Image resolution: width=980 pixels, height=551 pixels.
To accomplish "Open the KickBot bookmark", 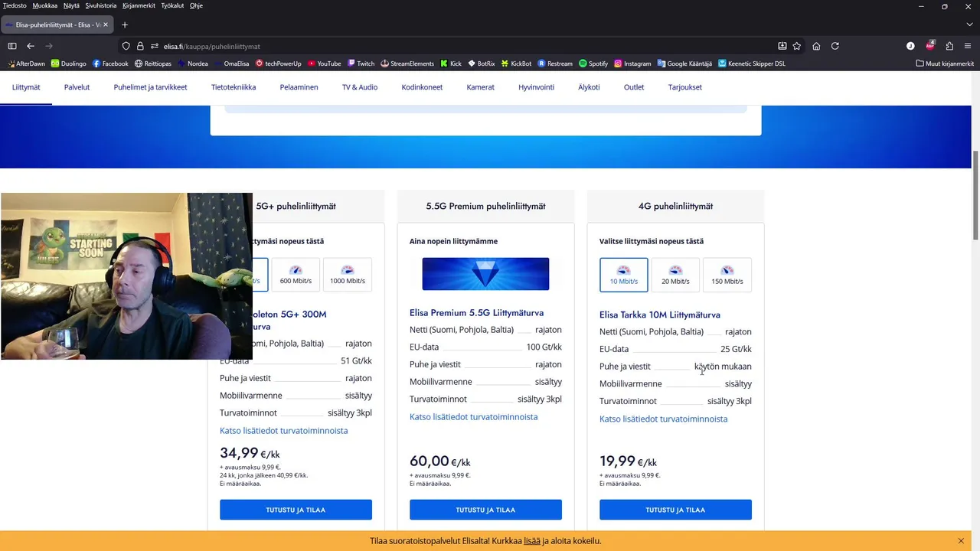I will [x=516, y=64].
